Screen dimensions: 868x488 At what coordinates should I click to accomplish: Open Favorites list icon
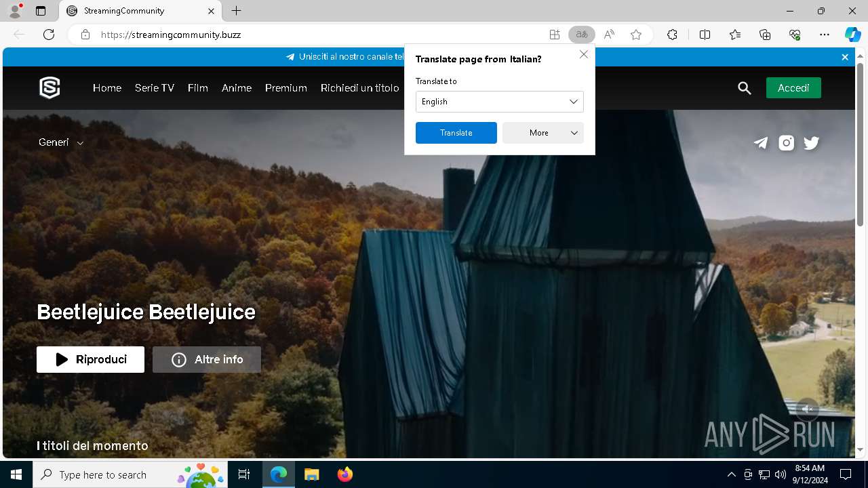click(x=735, y=35)
